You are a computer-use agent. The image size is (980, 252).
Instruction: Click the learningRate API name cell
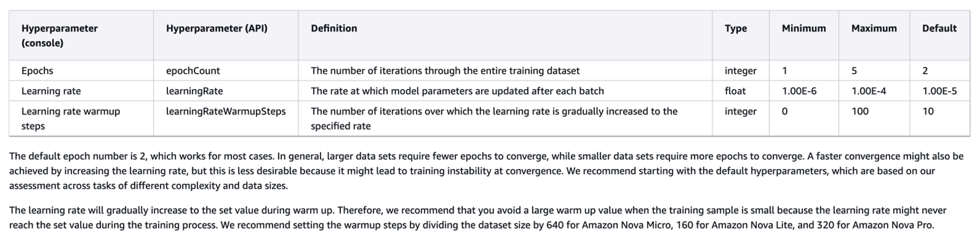click(x=194, y=91)
